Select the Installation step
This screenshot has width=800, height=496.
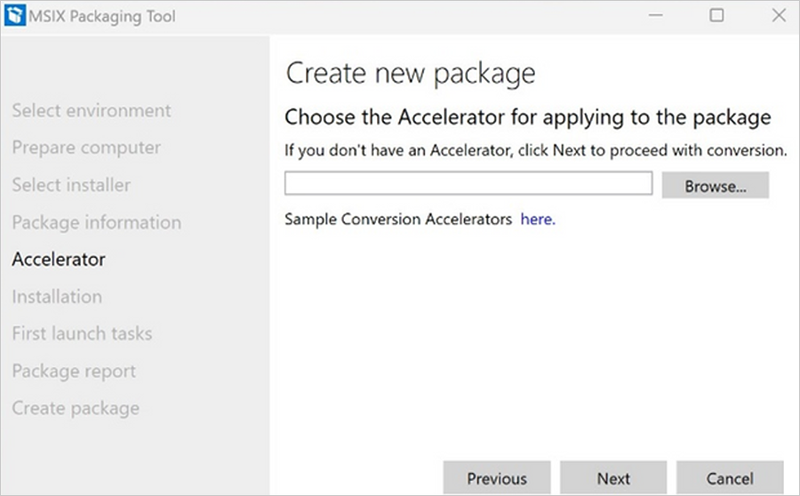(x=57, y=296)
